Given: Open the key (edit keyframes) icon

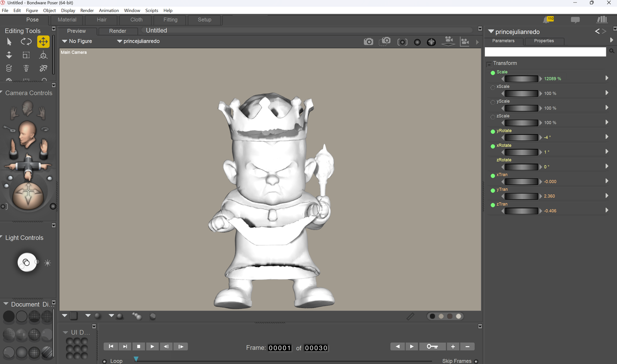Looking at the screenshot, I should [432, 346].
